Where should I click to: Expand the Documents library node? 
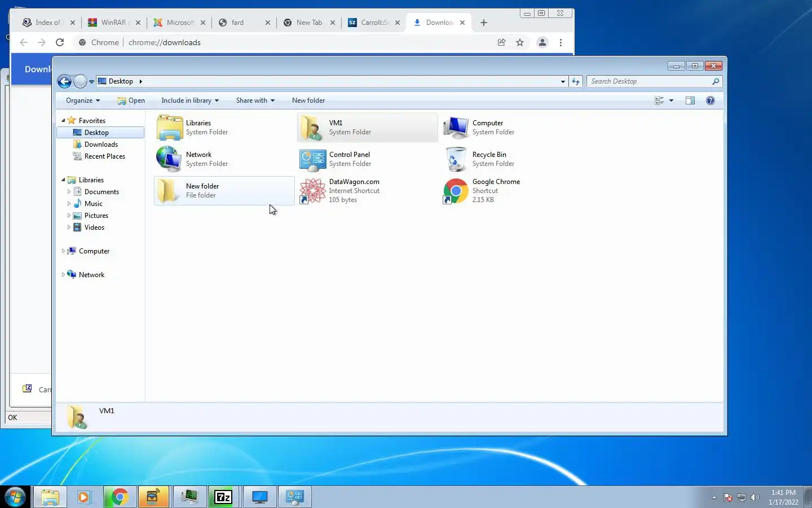pos(69,191)
